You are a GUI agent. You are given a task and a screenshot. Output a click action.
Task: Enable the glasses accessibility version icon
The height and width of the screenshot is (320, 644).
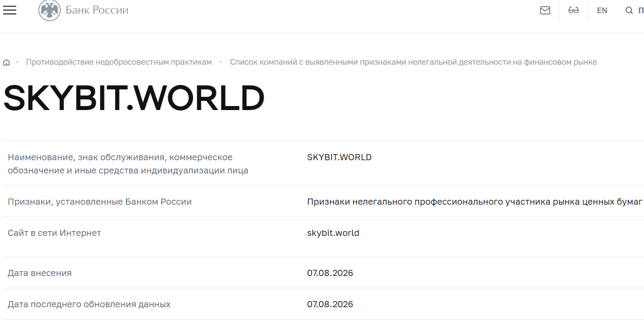(x=573, y=10)
